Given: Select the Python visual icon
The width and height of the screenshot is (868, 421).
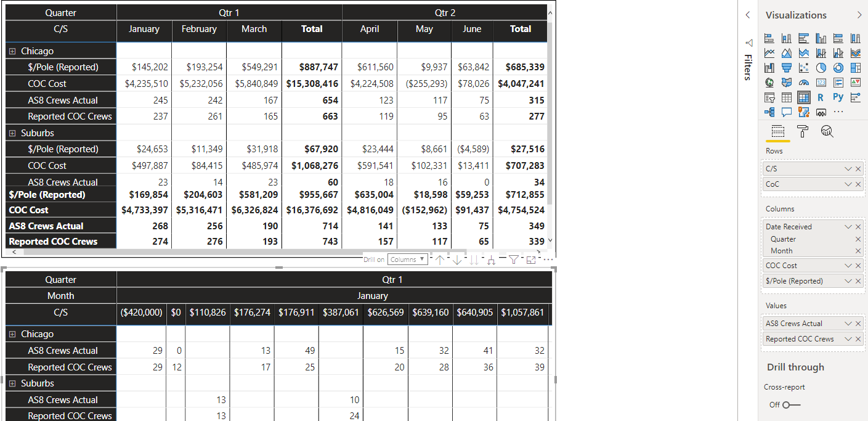Looking at the screenshot, I should pos(838,97).
